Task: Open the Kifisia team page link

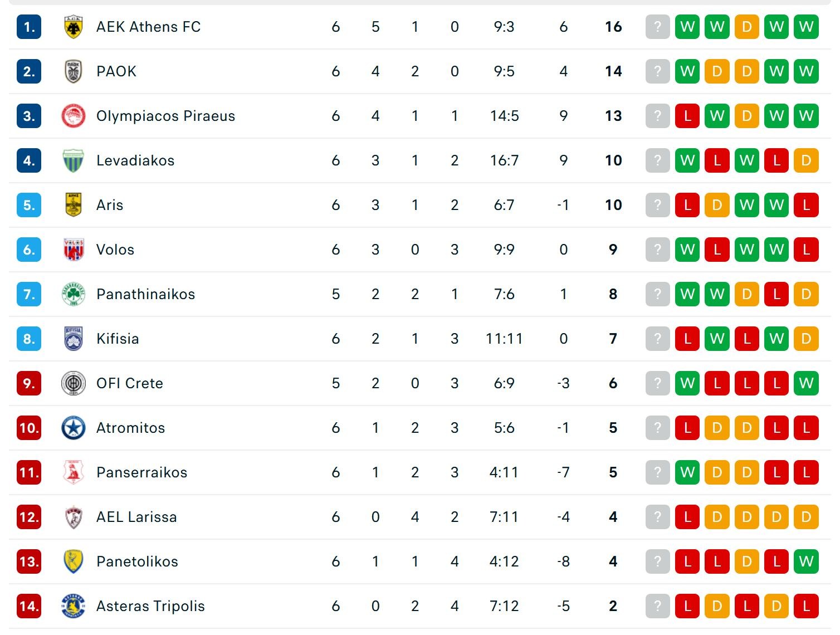Action: (118, 339)
